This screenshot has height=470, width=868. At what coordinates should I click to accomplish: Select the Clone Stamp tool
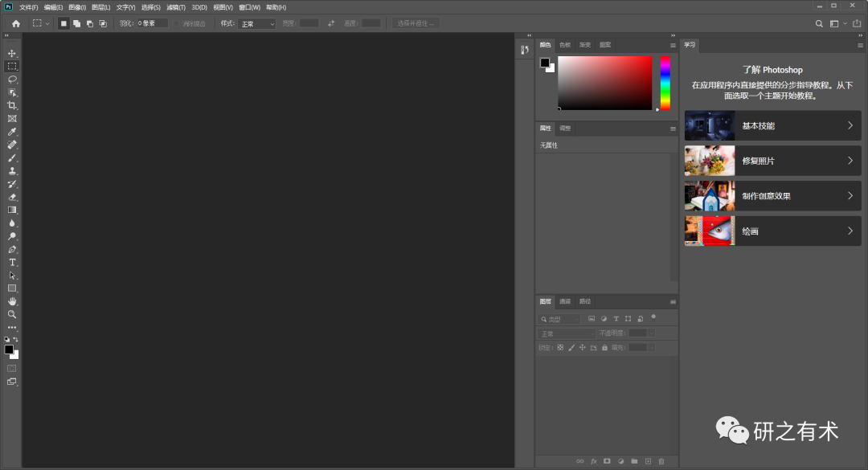click(11, 171)
